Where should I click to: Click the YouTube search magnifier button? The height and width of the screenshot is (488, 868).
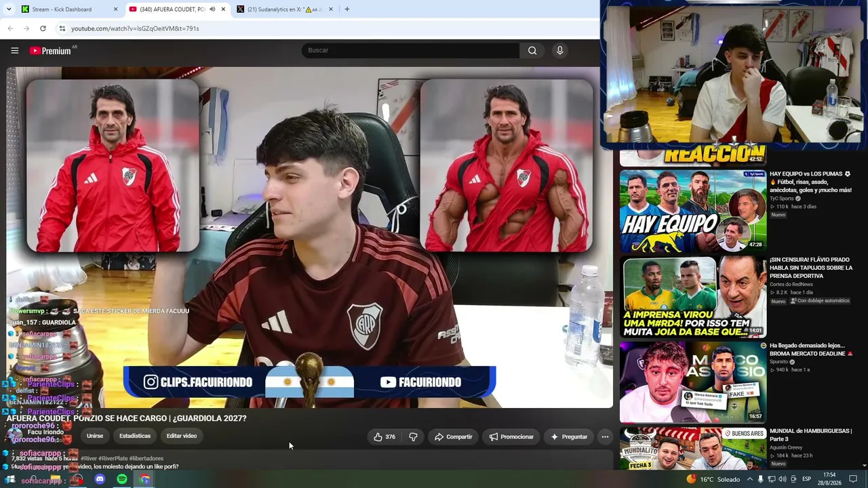point(532,50)
